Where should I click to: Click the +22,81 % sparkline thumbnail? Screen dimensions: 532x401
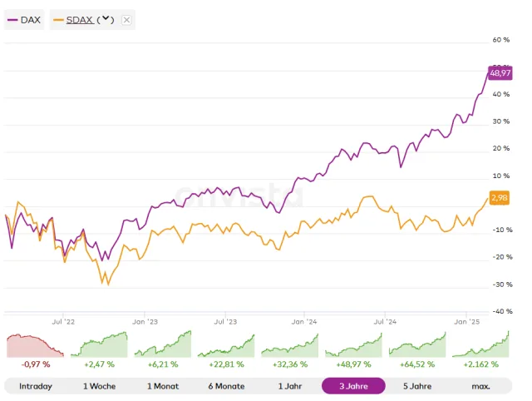pyautogui.click(x=226, y=346)
